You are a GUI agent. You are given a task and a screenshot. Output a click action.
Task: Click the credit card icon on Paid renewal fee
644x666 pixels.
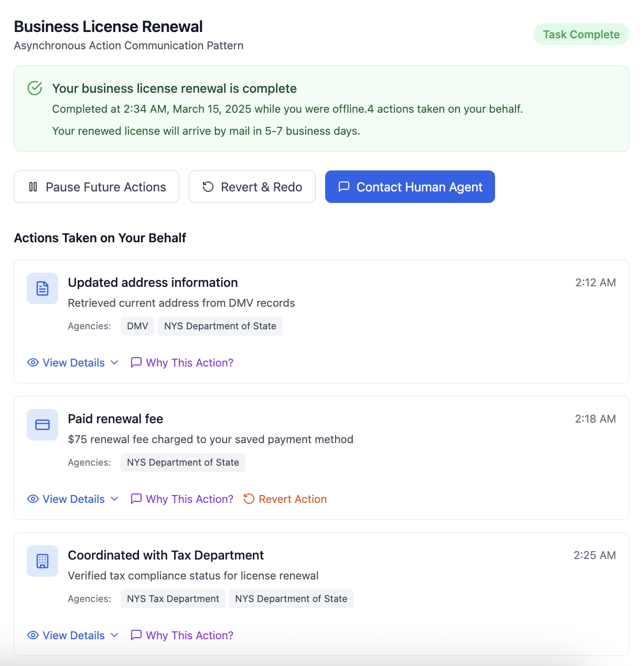(x=42, y=424)
